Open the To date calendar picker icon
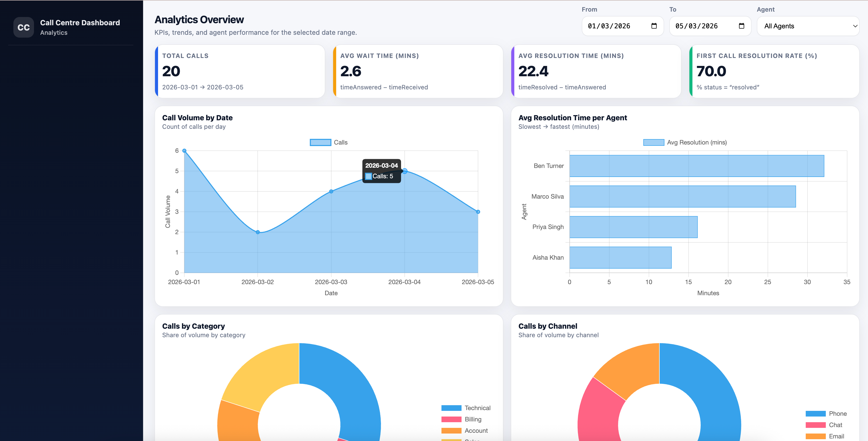The image size is (868, 441). 741,26
